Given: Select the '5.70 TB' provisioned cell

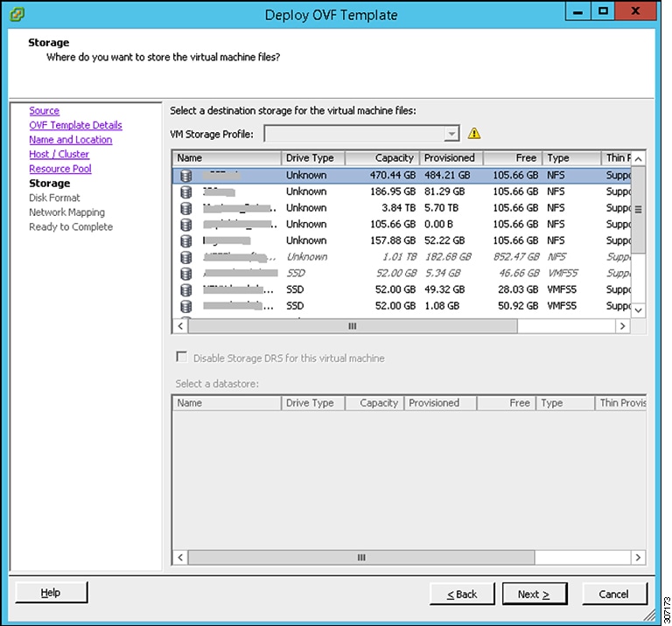Looking at the screenshot, I should pyautogui.click(x=441, y=208).
